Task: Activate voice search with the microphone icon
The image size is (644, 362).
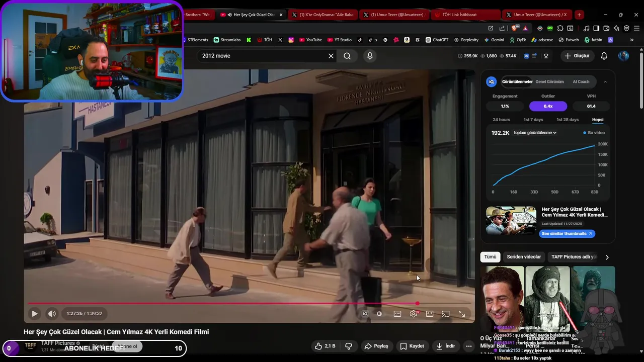Action: tap(370, 56)
